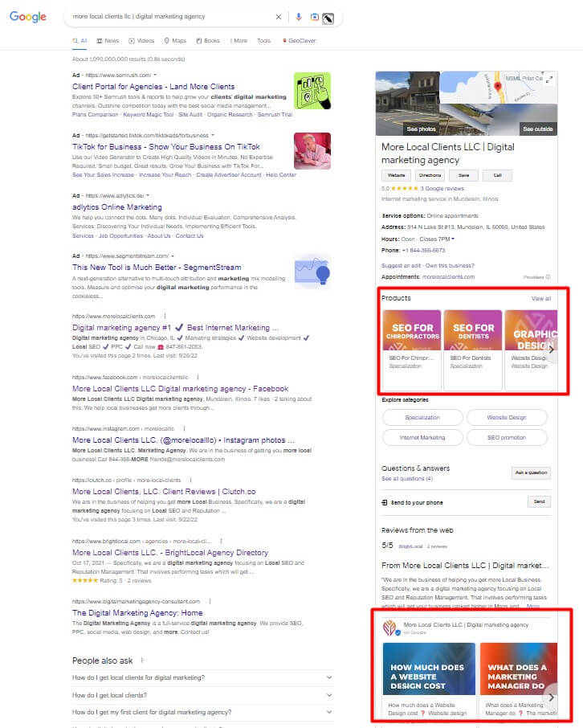Image resolution: width=583 pixels, height=728 pixels.
Task: Open the More search menu
Action: pyautogui.click(x=239, y=41)
